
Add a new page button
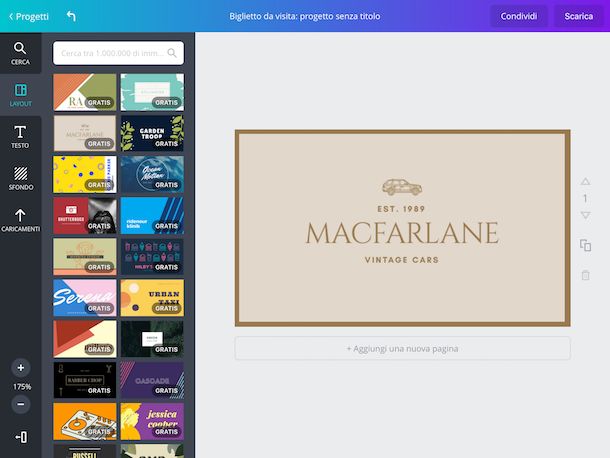(x=402, y=348)
